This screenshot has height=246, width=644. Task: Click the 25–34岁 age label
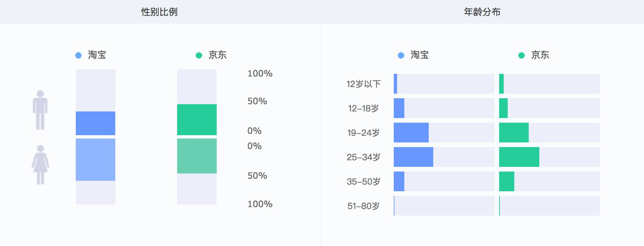363,157
